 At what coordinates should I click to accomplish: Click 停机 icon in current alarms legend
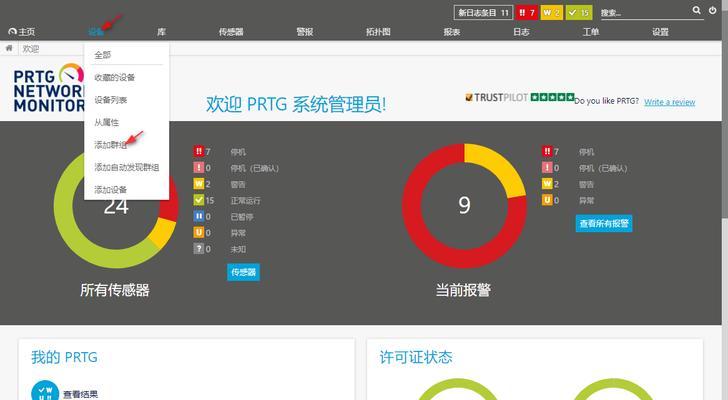click(x=547, y=151)
